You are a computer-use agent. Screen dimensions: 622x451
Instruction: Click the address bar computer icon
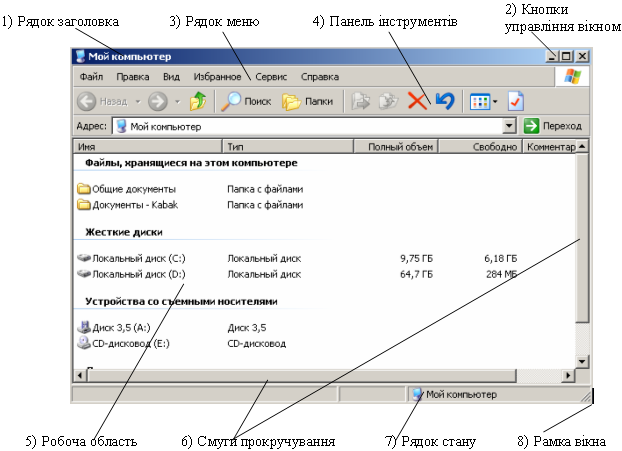122,126
